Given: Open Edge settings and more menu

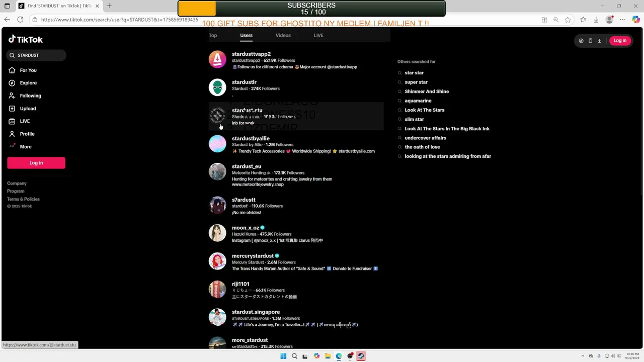Looking at the screenshot, I should click(x=622, y=20).
